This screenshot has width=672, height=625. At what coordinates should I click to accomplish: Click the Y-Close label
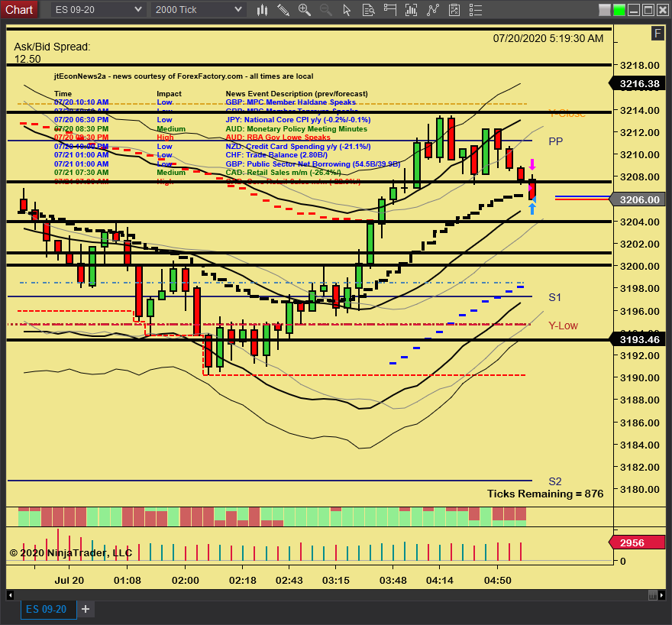567,113
